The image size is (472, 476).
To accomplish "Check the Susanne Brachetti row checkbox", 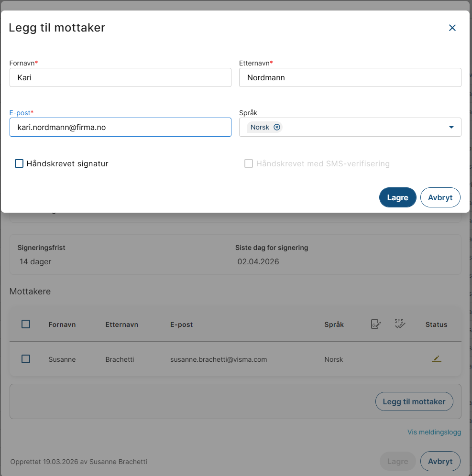I will tap(26, 359).
